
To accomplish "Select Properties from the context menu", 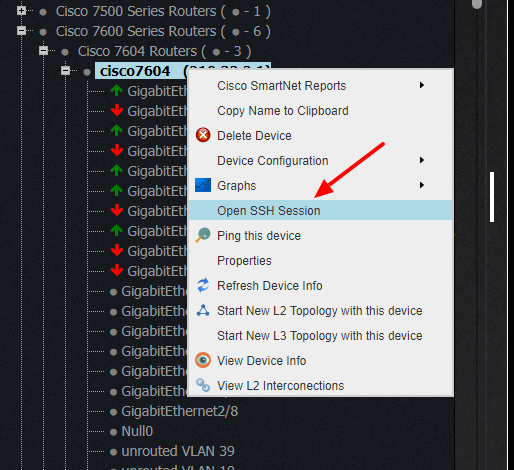I will [244, 261].
